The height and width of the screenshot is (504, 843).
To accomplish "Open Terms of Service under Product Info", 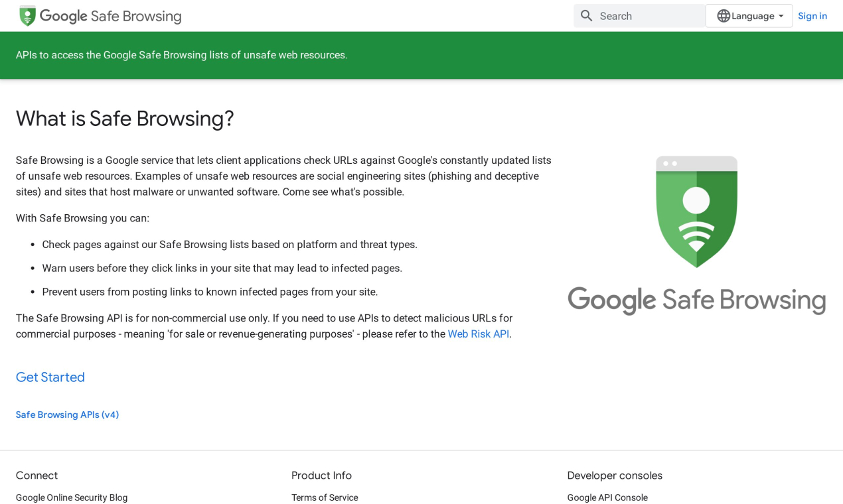I will point(325,497).
